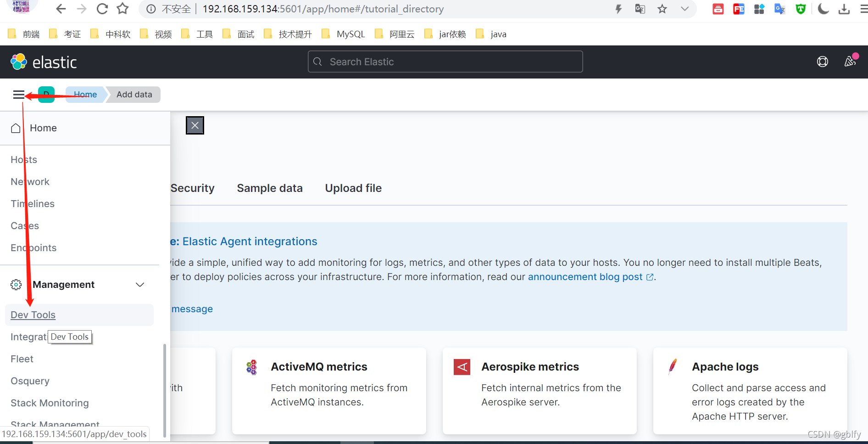Open Endpoints in the side navigation
This screenshot has width=868, height=444.
33,248
